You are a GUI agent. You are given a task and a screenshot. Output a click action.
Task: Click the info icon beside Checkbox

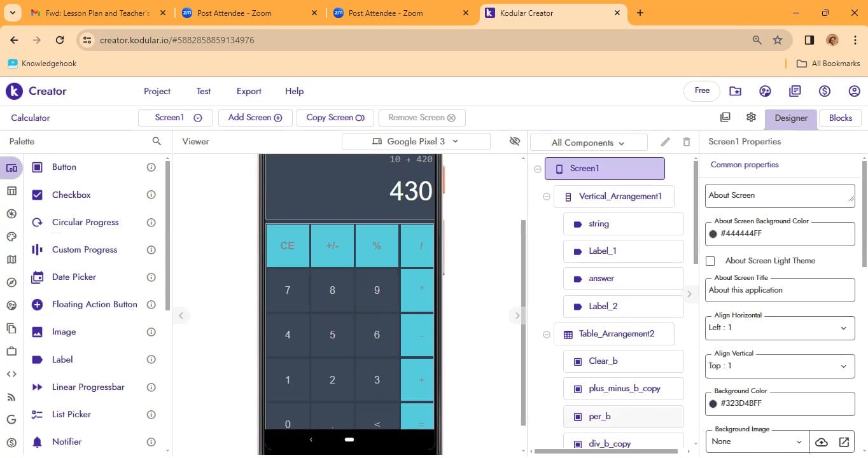point(151,195)
